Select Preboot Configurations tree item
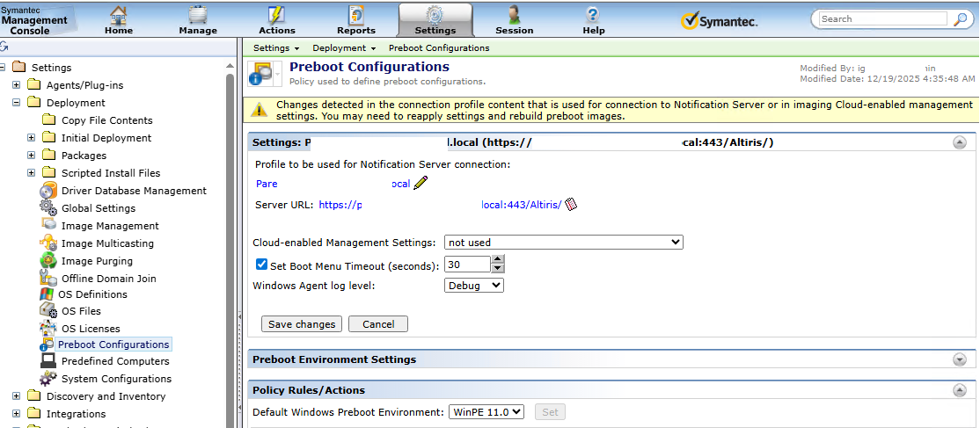This screenshot has width=980, height=428. click(113, 345)
